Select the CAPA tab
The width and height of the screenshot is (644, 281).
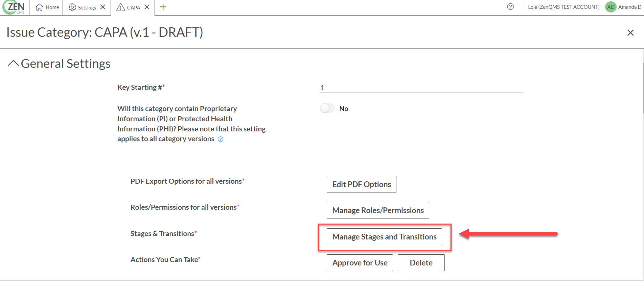(128, 7)
